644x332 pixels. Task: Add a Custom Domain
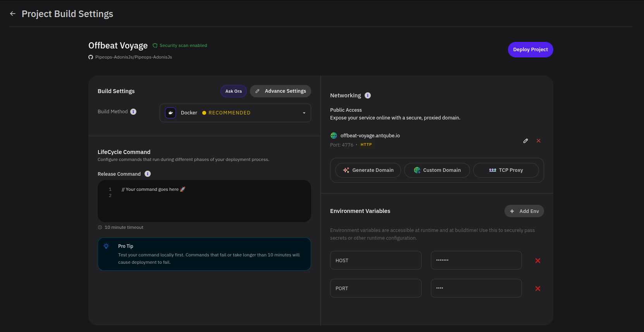(437, 170)
